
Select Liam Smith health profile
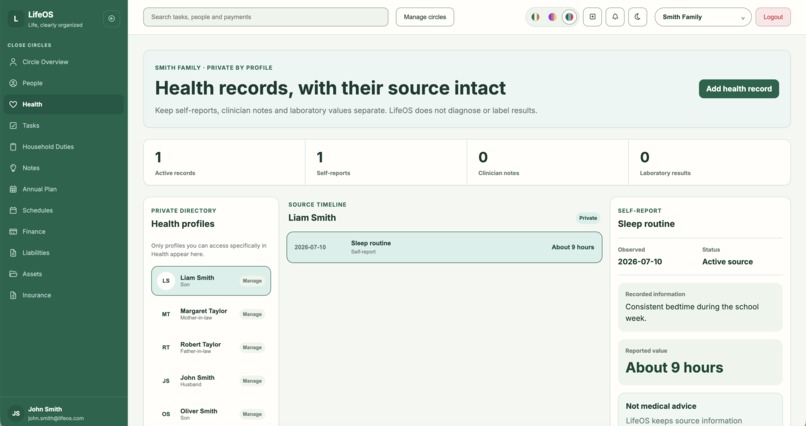pos(211,281)
